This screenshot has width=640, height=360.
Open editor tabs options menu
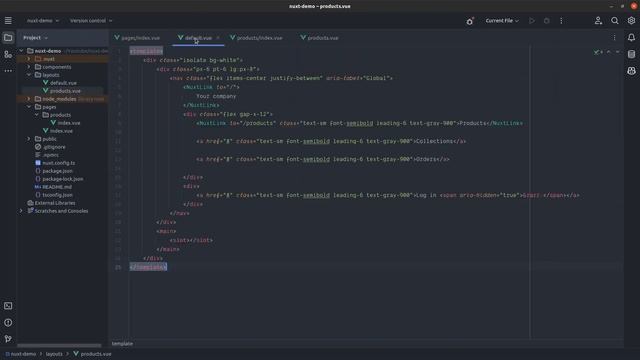click(x=614, y=38)
